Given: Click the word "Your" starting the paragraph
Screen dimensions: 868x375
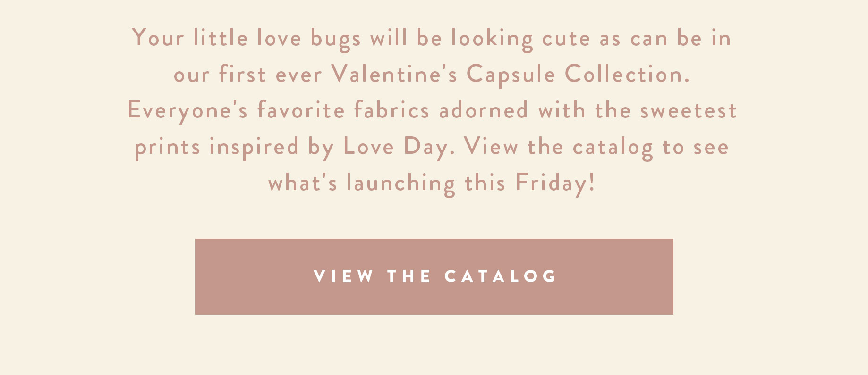Looking at the screenshot, I should pos(158,38).
